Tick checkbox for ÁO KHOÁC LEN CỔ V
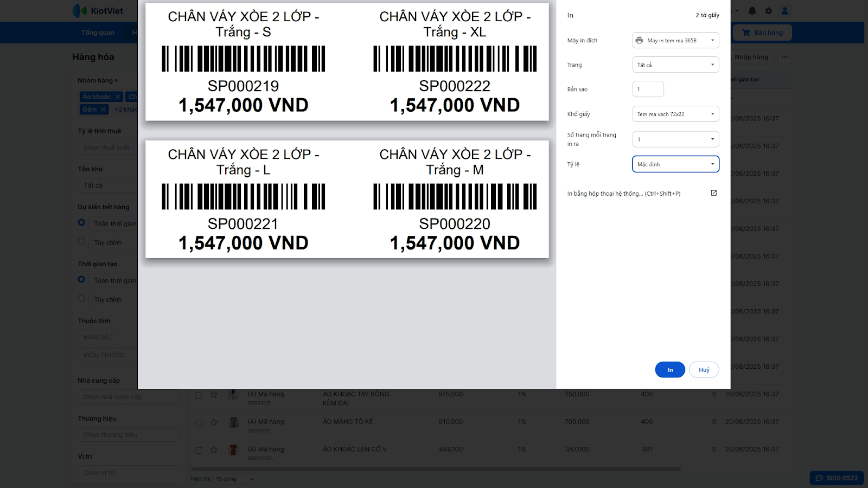Image resolution: width=868 pixels, height=488 pixels. (x=199, y=450)
